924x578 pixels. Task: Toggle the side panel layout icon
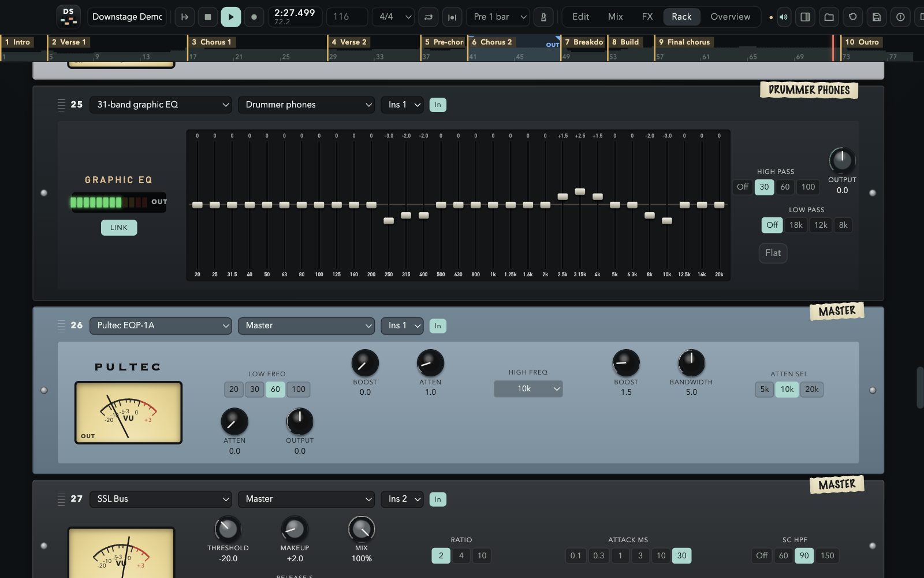click(805, 17)
